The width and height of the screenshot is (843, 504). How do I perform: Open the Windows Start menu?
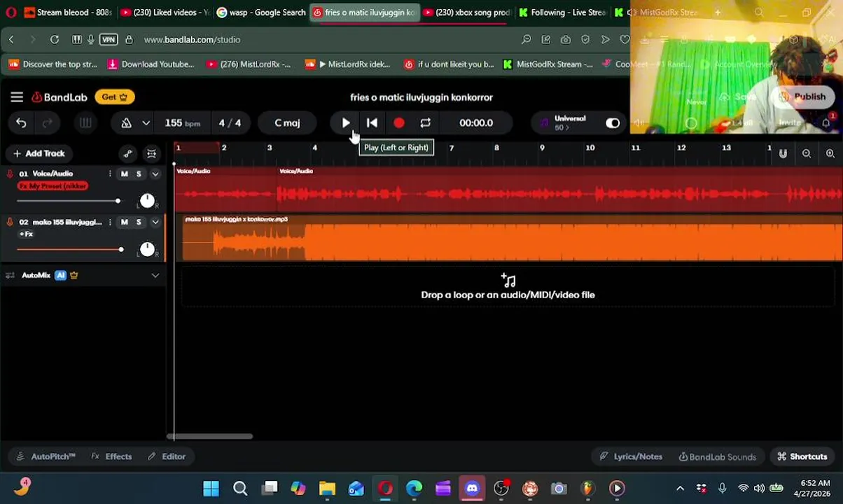point(211,489)
